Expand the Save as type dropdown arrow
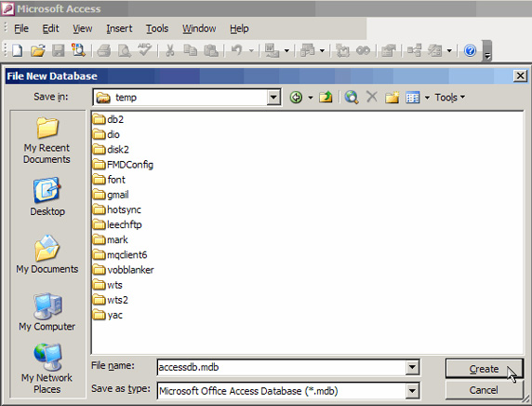The height and width of the screenshot is (406, 532). click(x=412, y=391)
